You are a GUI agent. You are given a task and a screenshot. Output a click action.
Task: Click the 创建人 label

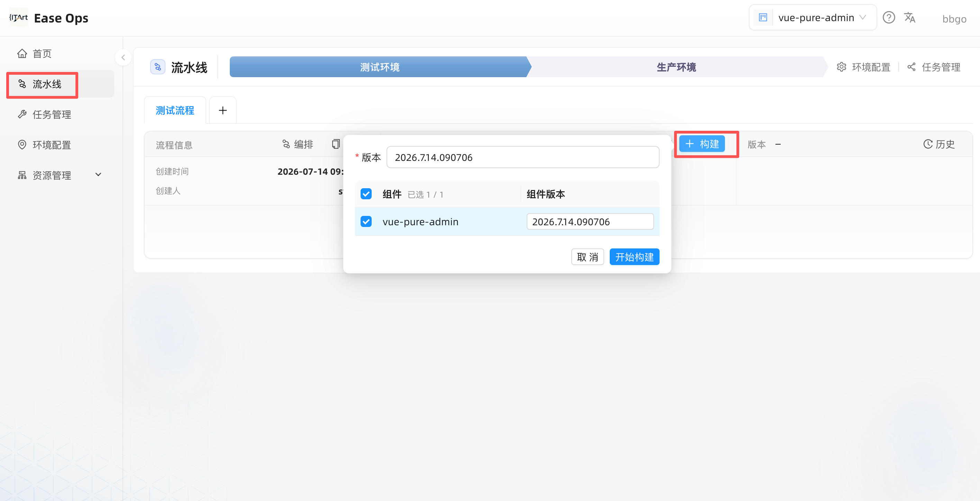pyautogui.click(x=168, y=191)
